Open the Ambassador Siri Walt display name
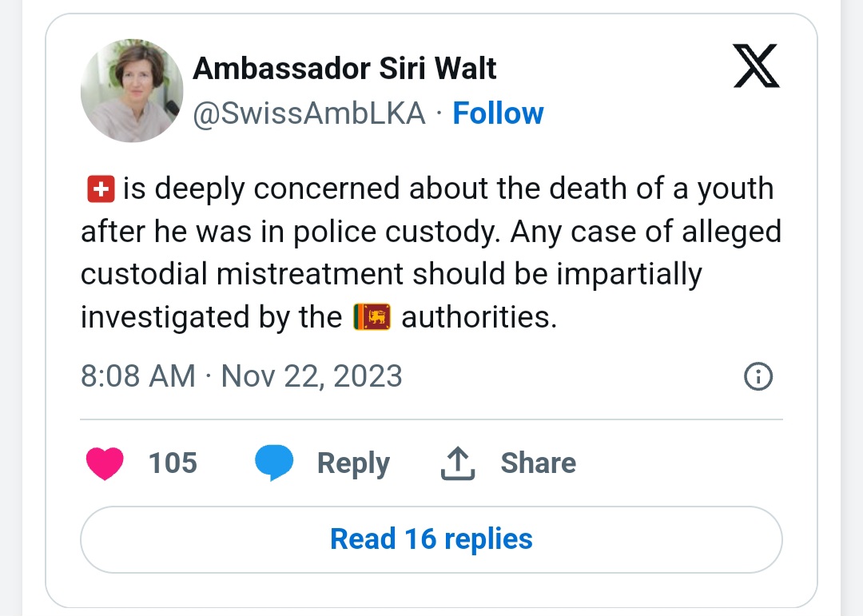Screen dimensions: 863x616 [344, 69]
